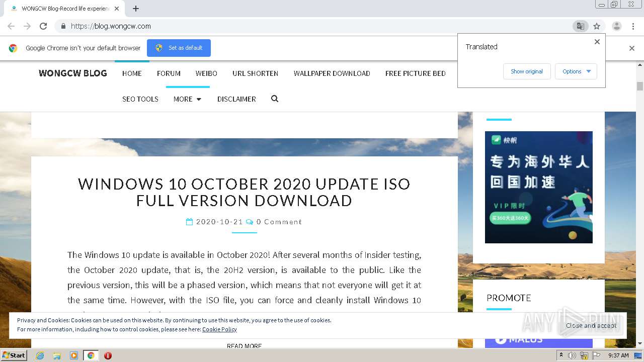
Task: Open URL SHORTEN menu item
Action: (x=255, y=73)
